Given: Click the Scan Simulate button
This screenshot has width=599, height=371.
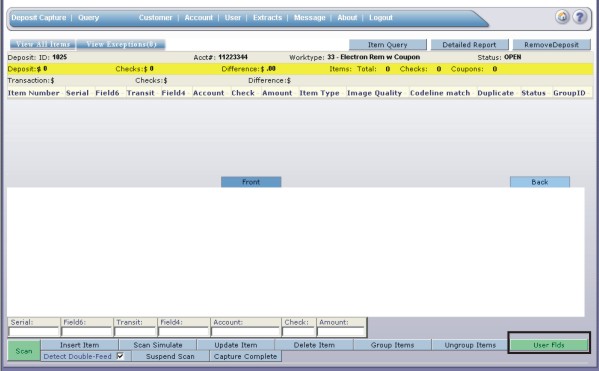Looking at the screenshot, I should click(x=158, y=345).
